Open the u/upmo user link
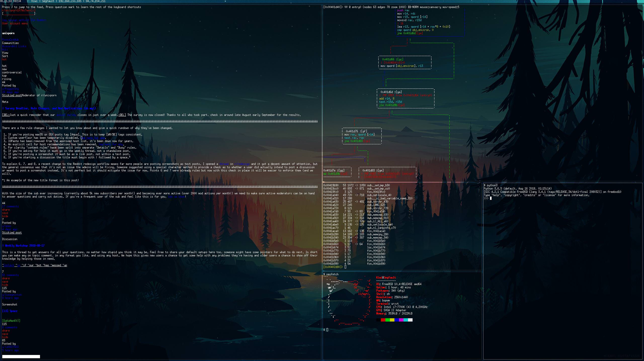 coord(7,226)
